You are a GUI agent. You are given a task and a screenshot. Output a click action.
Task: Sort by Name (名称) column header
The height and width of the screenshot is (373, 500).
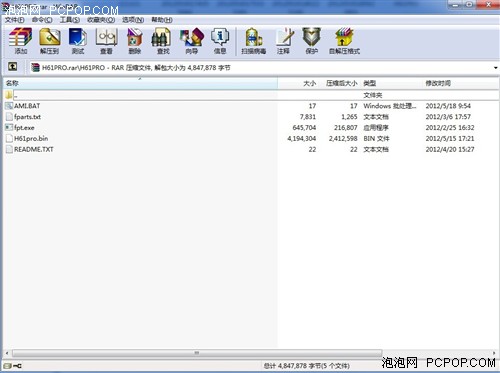[x=140, y=83]
